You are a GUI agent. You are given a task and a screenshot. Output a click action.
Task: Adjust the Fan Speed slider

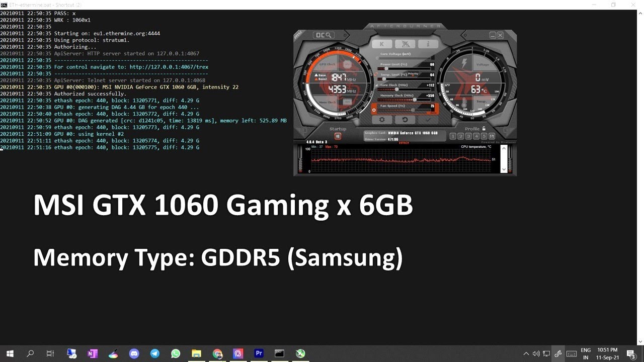click(x=404, y=110)
